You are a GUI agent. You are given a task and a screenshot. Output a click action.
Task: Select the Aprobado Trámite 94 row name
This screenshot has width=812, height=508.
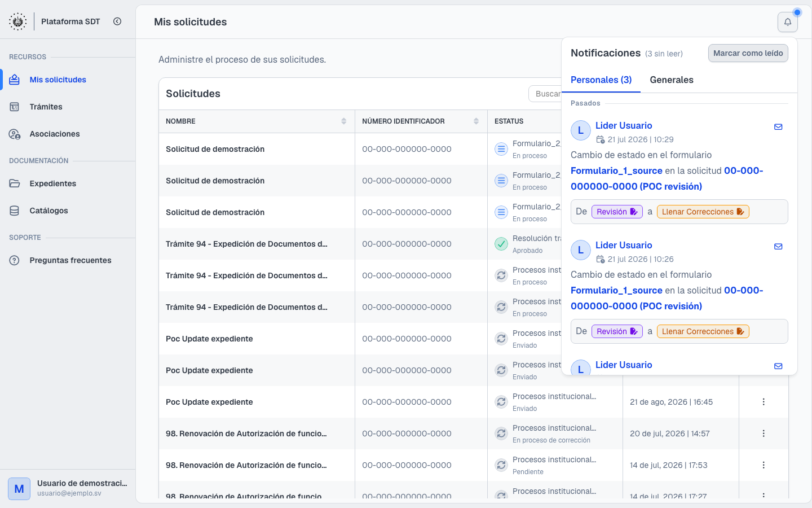click(x=246, y=244)
